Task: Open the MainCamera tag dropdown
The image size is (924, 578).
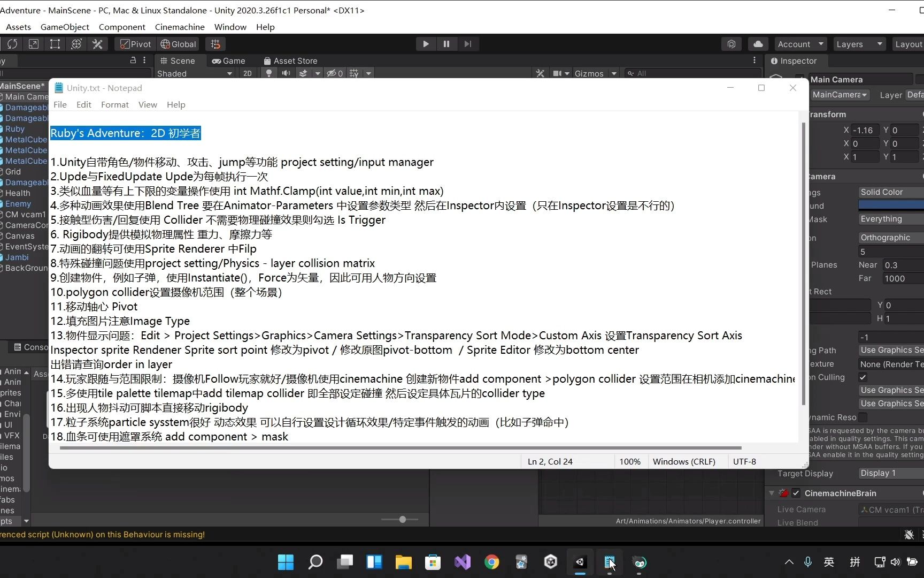Action: click(x=840, y=95)
